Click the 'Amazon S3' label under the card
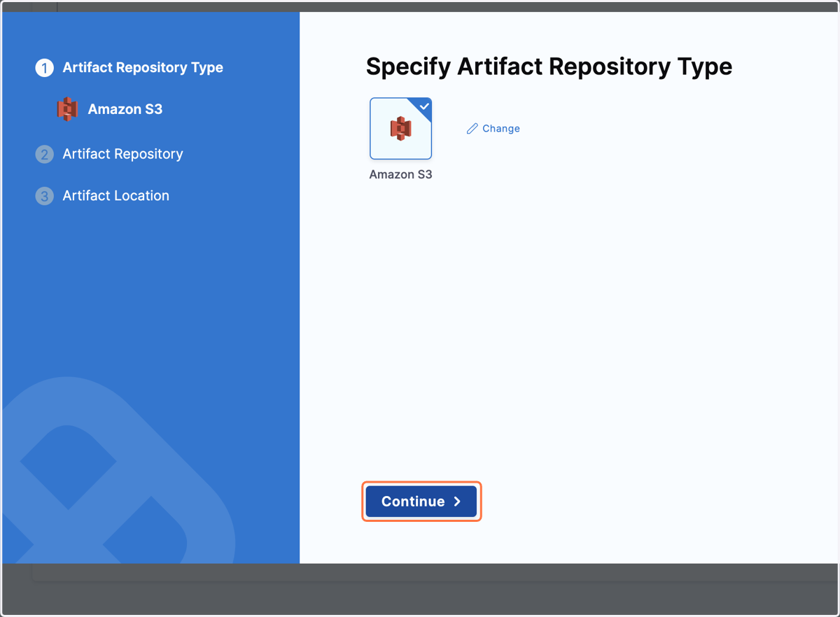This screenshot has width=840, height=617. (400, 175)
